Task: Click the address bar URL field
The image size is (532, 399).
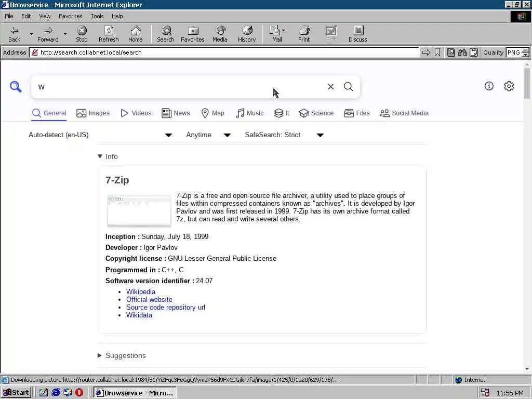Action: coord(224,52)
